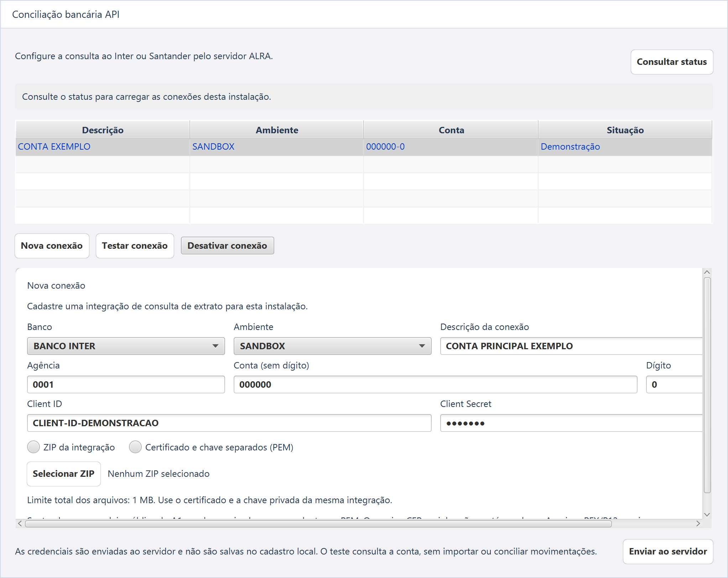Open the Ambiente dropdown showing SANDBOX
This screenshot has height=578, width=728.
pyautogui.click(x=333, y=346)
